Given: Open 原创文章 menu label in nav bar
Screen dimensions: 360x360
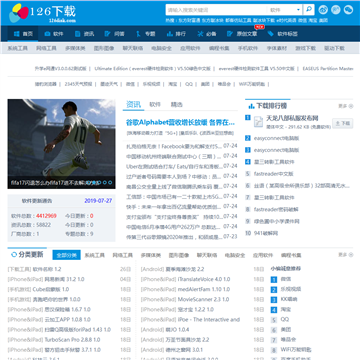Looking at the screenshot, I should [x=247, y=34].
